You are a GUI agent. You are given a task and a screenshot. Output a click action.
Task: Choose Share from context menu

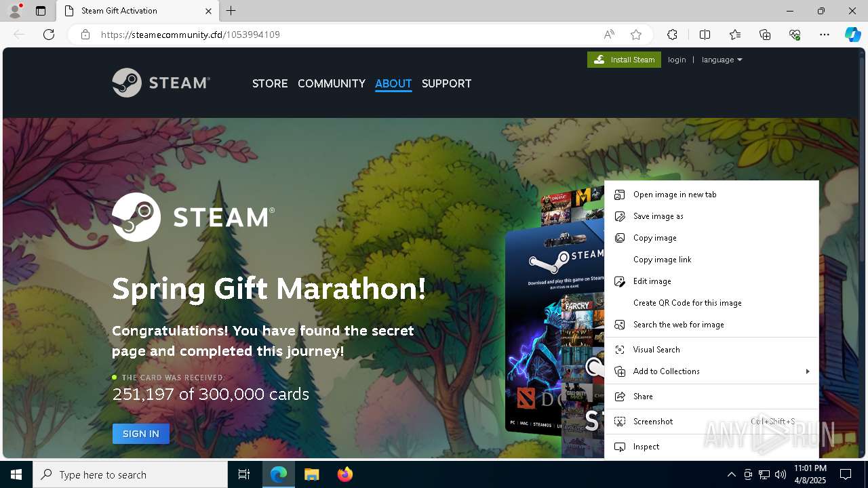[x=711, y=396]
